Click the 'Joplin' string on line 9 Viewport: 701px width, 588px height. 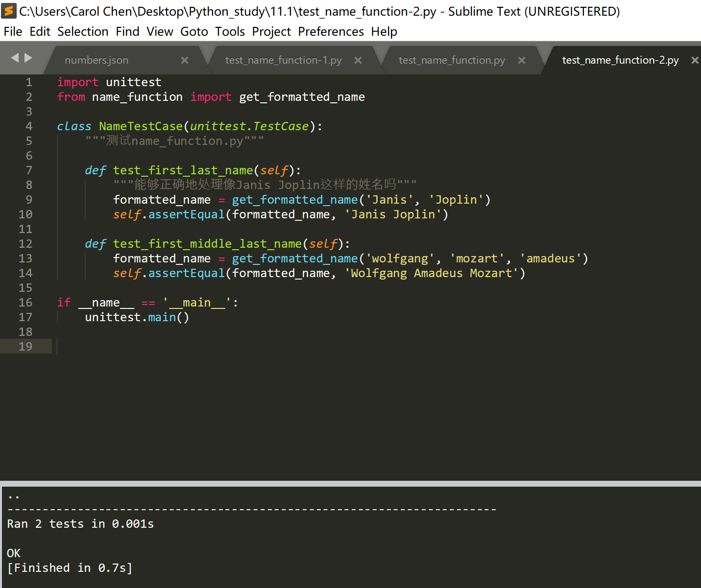[x=456, y=200]
